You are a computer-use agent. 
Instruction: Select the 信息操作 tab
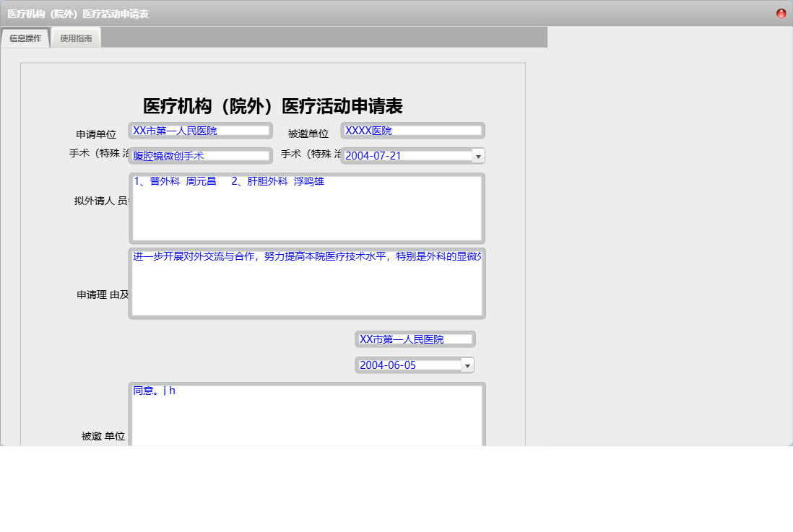click(25, 37)
